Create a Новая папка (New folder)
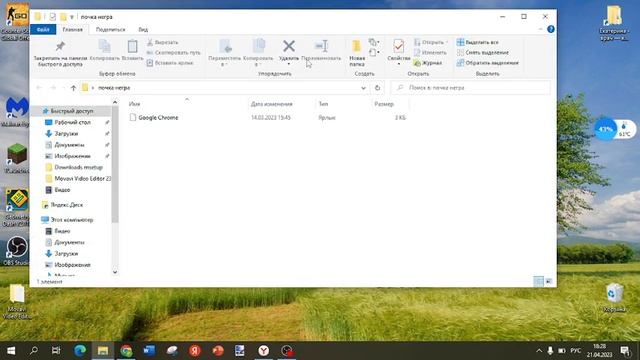 (x=357, y=53)
